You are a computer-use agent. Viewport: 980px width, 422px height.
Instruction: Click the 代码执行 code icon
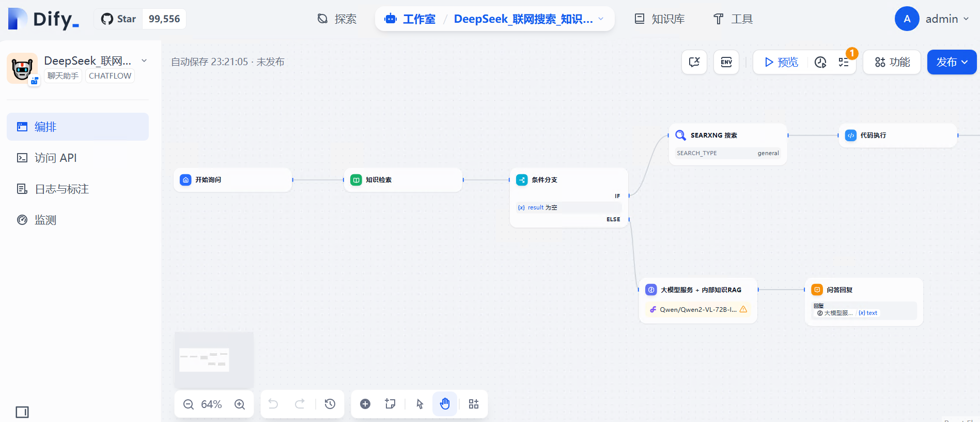pyautogui.click(x=850, y=135)
